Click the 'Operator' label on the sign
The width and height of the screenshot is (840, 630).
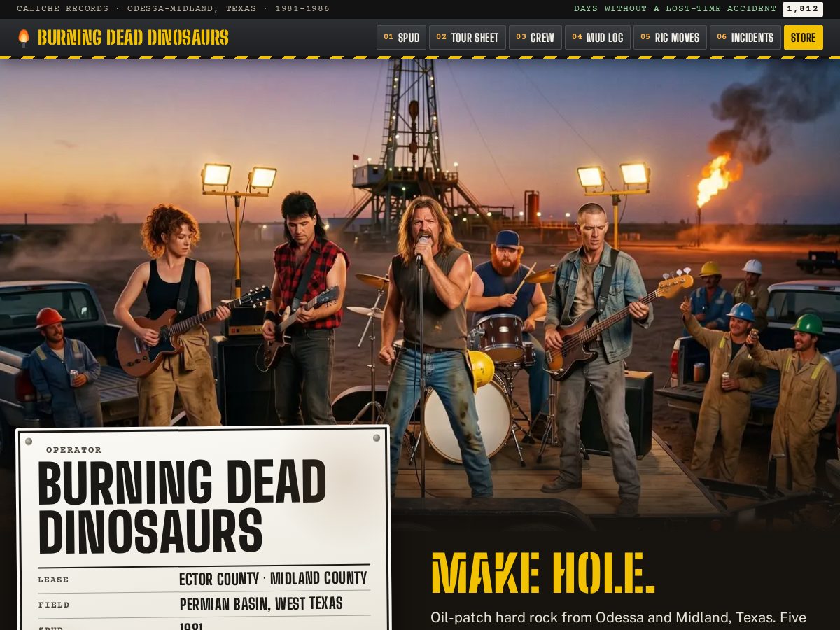(74, 450)
